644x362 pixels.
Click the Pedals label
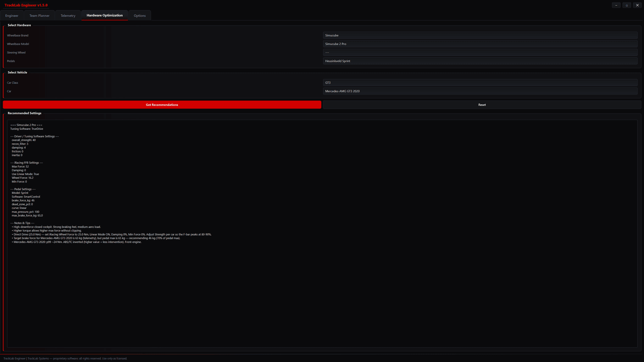tap(11, 61)
